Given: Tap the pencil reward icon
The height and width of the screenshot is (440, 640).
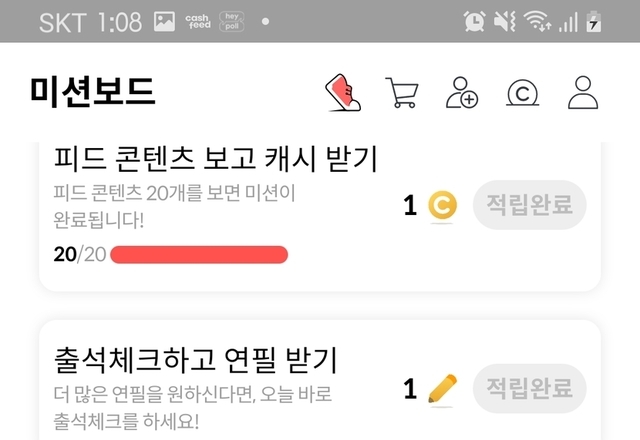Looking at the screenshot, I should pos(441,387).
